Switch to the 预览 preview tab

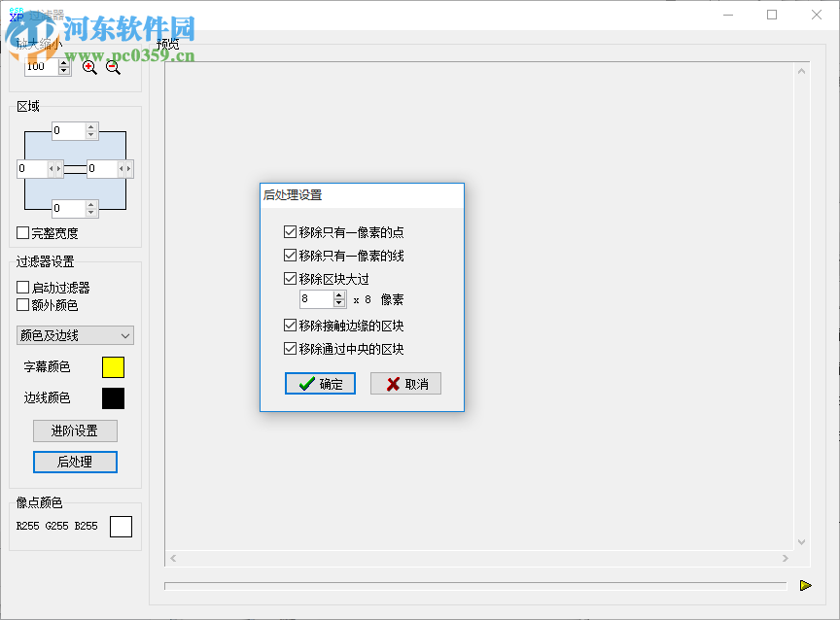(168, 43)
